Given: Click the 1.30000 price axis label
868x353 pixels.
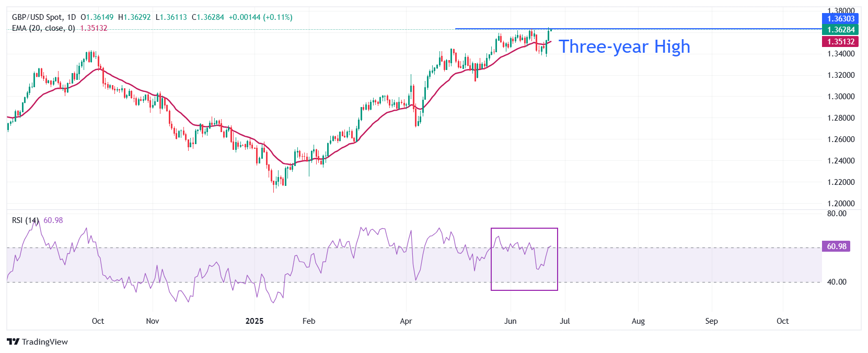Looking at the screenshot, I should 841,97.
